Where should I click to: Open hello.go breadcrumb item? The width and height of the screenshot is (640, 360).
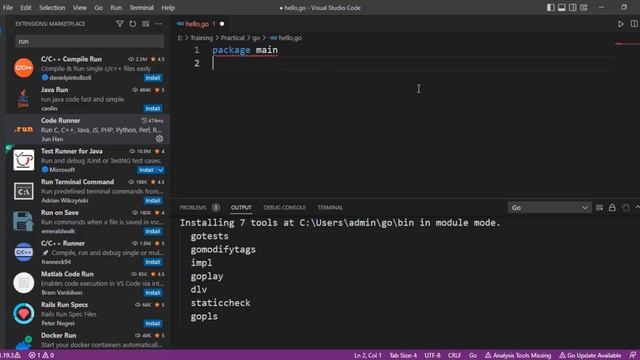click(286, 38)
